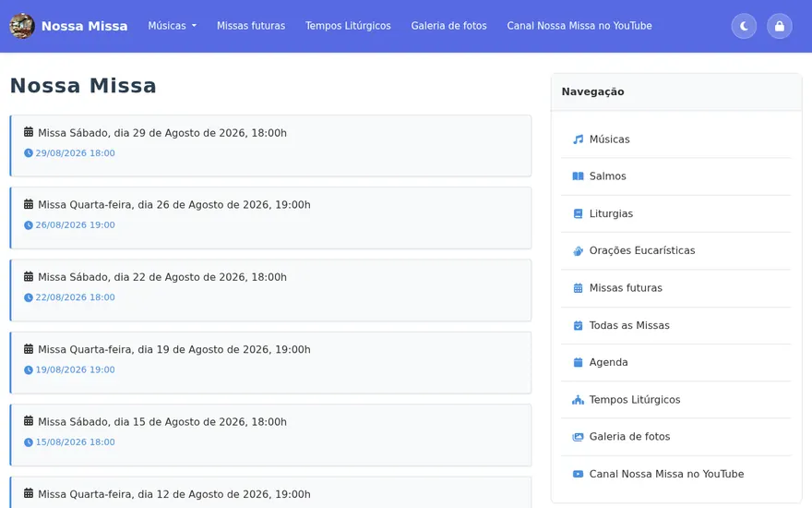Click music note icon beside Músicas
Image resolution: width=812 pixels, height=508 pixels.
coord(578,139)
